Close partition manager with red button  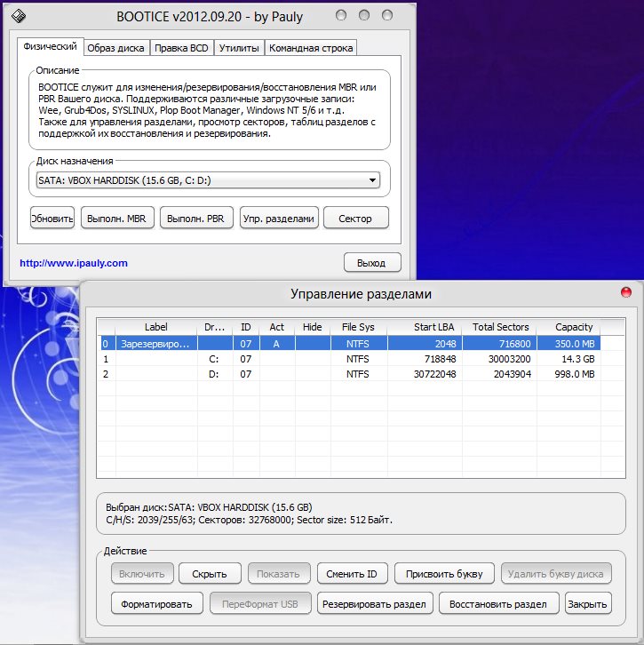pos(625,292)
